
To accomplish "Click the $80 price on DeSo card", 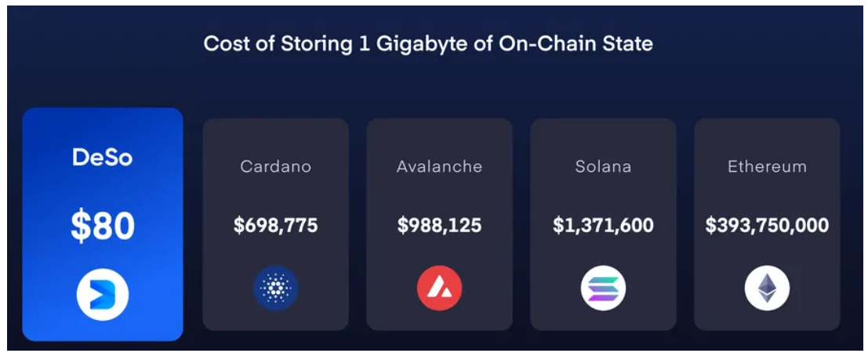I will [103, 226].
